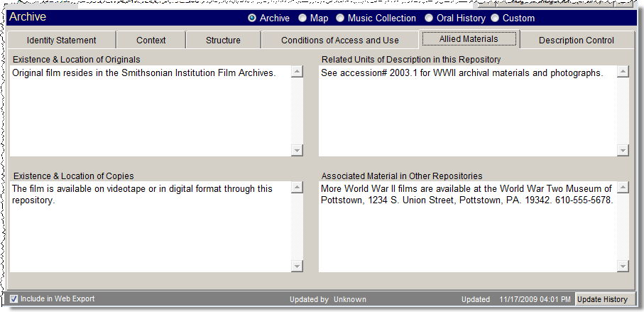Click the Updated by Unknown status text
The height and width of the screenshot is (312, 644).
pyautogui.click(x=328, y=299)
